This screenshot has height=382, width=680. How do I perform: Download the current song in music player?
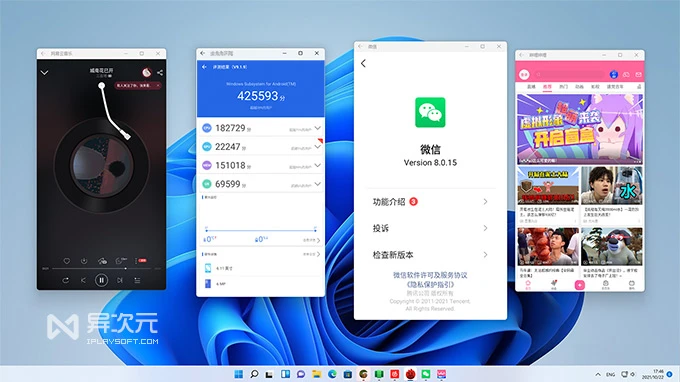(x=84, y=261)
